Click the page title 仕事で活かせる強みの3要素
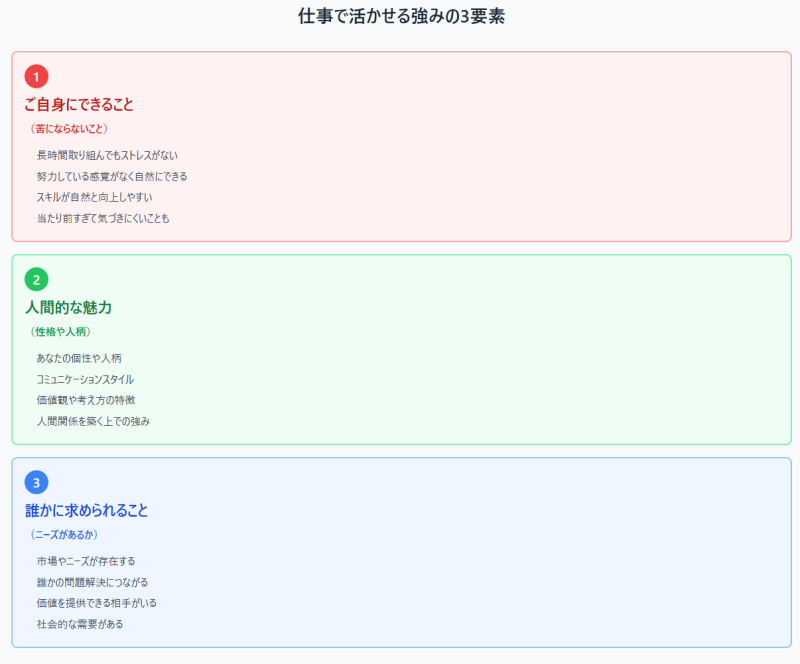Viewport: 800px width, 664px height. click(400, 16)
